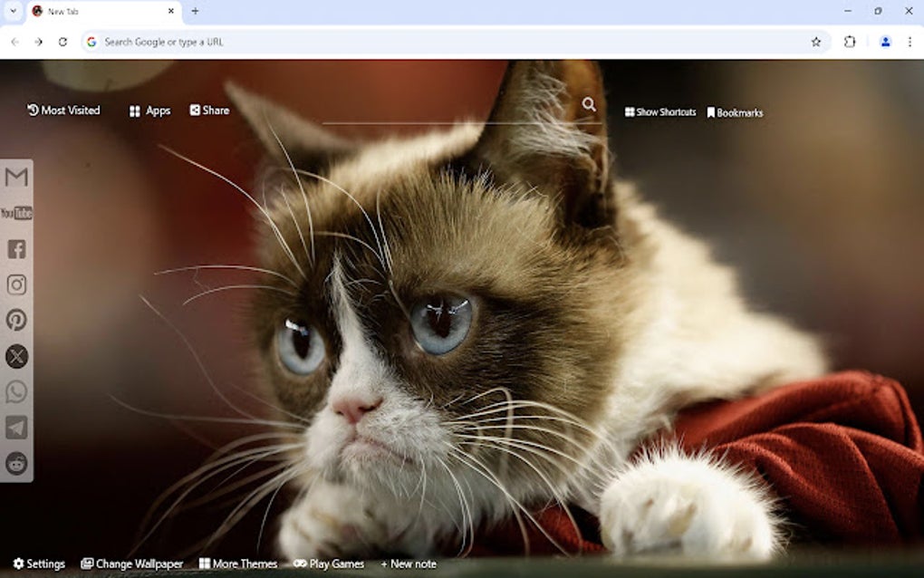The width and height of the screenshot is (924, 578).
Task: Open WhatsApp from the sidebar
Action: [16, 391]
